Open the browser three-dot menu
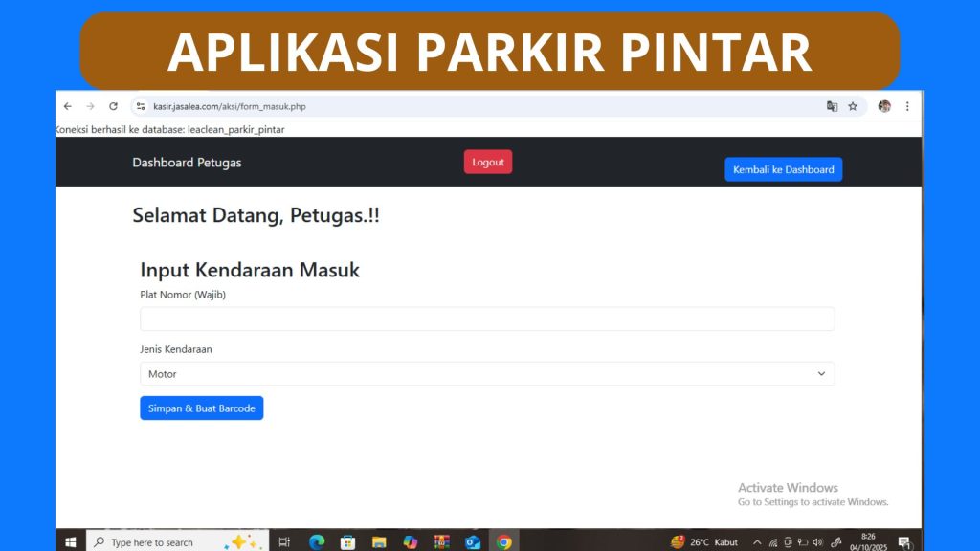980x551 pixels. (x=907, y=106)
